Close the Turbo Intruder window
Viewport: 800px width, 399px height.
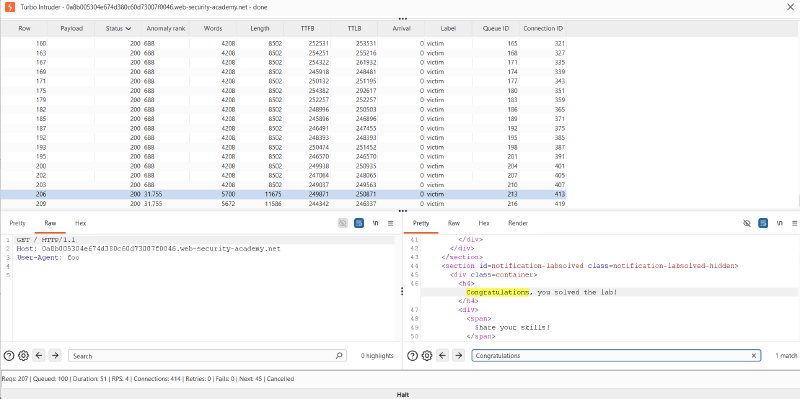pyautogui.click(x=790, y=7)
